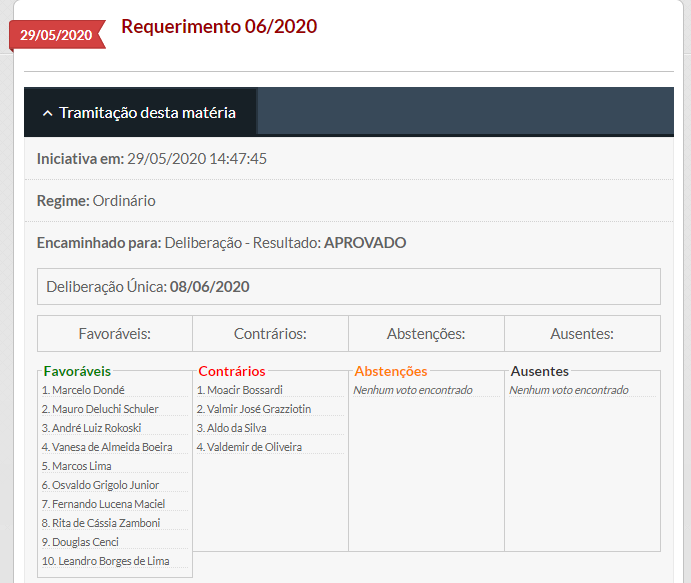
Task: Collapse the Tramitação desta matéria chevron
Action: (x=47, y=113)
